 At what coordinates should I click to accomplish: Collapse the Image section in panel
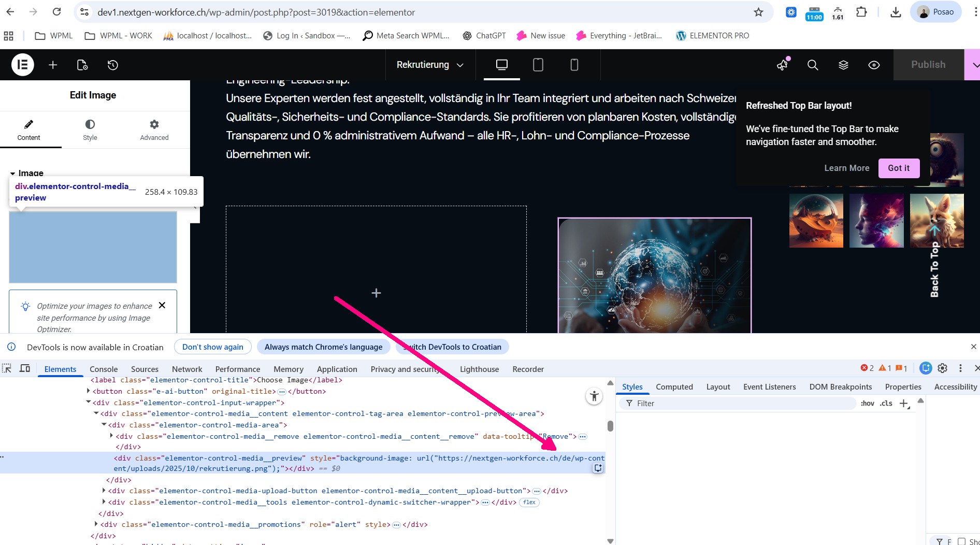(x=13, y=173)
